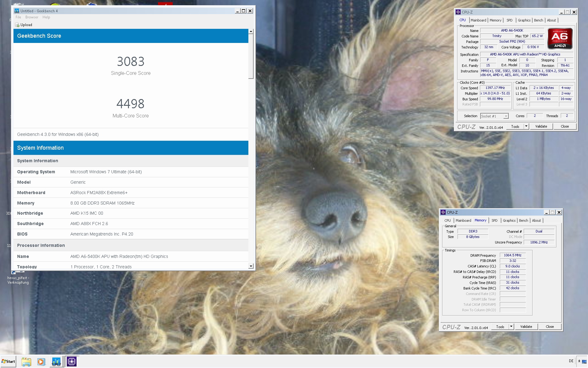Screen dimensions: 588x368
Task: Click the multi-core score 4498
Action: point(131,104)
